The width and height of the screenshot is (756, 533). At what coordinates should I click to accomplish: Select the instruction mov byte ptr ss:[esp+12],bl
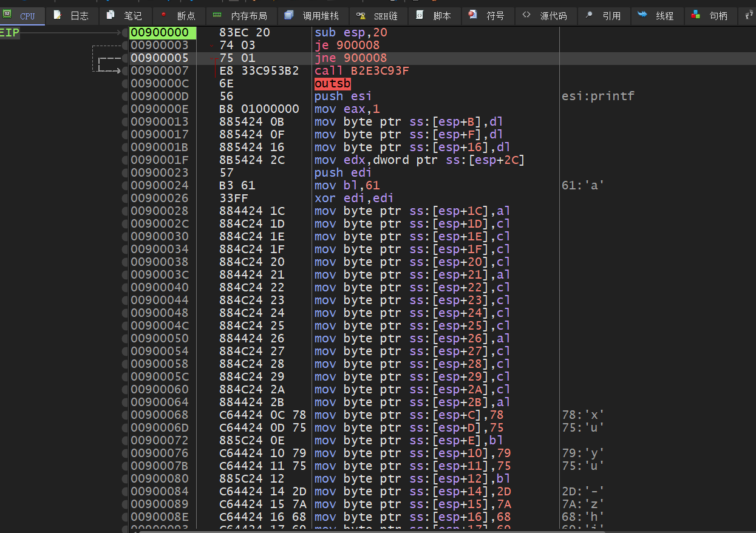(x=412, y=478)
